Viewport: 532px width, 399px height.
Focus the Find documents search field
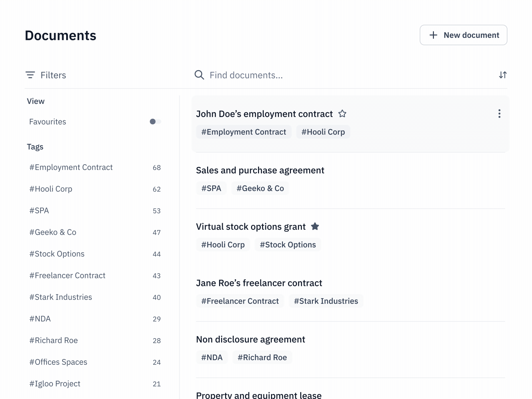click(349, 75)
